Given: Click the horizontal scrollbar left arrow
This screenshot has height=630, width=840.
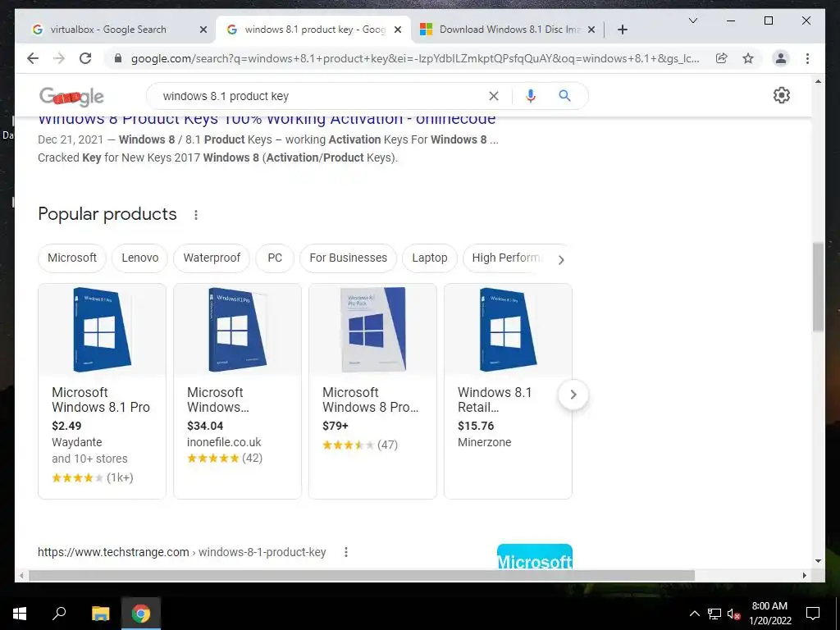Looking at the screenshot, I should tap(21, 575).
